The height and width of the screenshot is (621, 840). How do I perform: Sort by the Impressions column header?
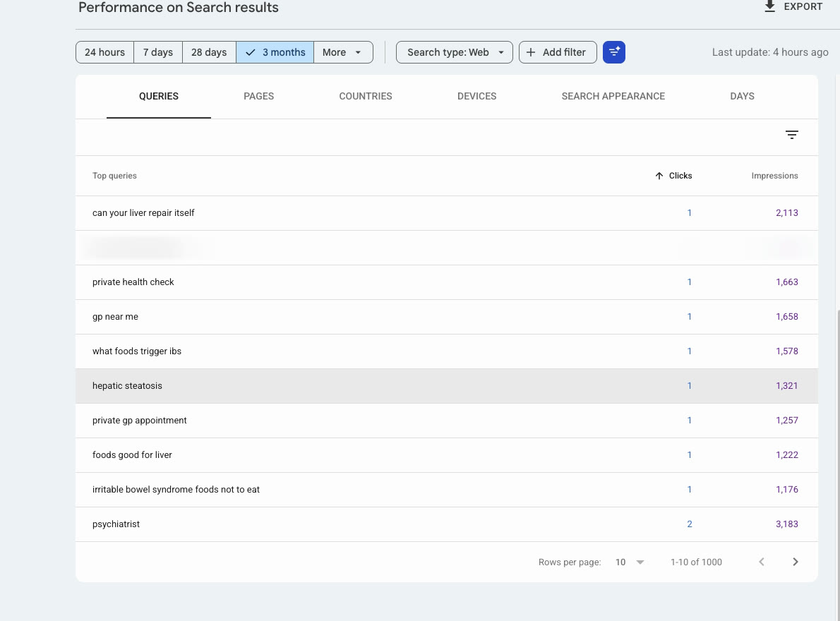pos(774,176)
